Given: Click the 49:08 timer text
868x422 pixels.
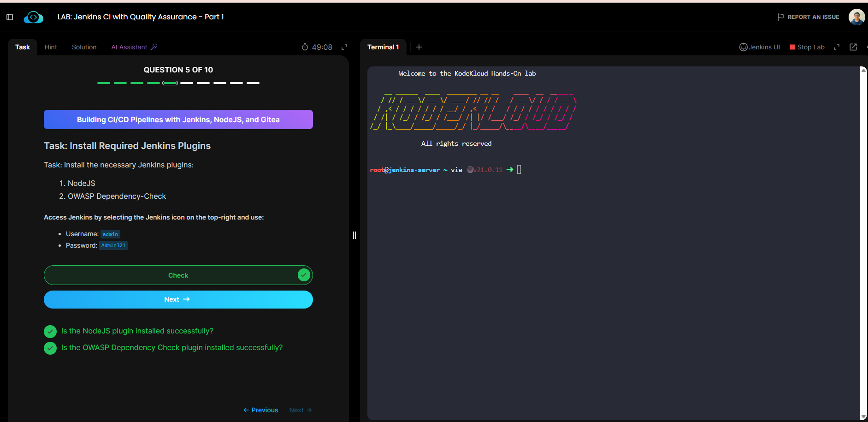Looking at the screenshot, I should pos(322,47).
